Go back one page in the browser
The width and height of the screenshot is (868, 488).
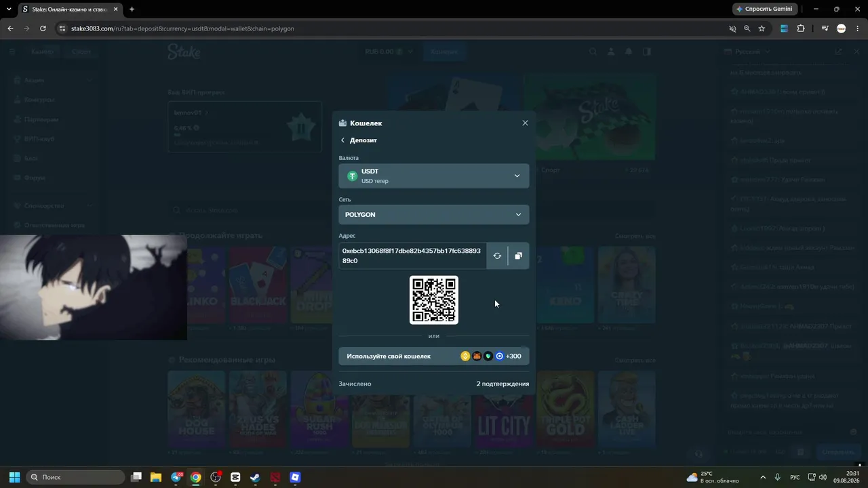pos(10,28)
